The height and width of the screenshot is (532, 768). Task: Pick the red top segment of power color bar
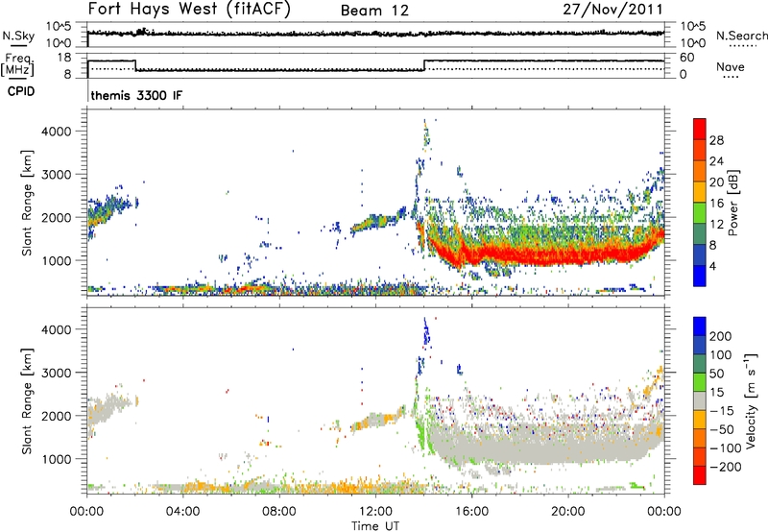[700, 129]
